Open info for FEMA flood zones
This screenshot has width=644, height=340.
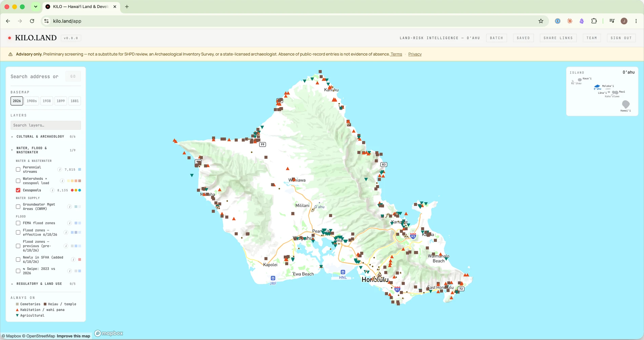[x=69, y=223]
